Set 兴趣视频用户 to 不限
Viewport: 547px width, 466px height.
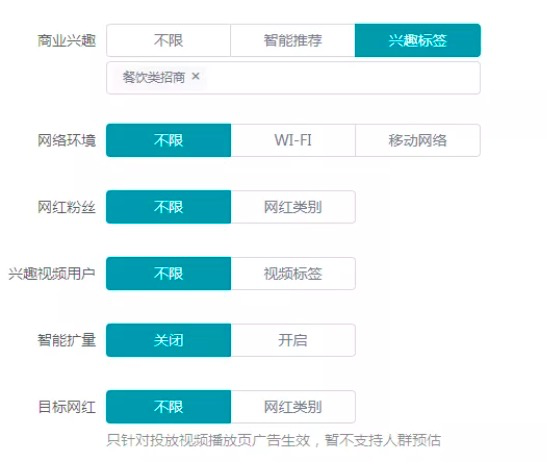168,273
